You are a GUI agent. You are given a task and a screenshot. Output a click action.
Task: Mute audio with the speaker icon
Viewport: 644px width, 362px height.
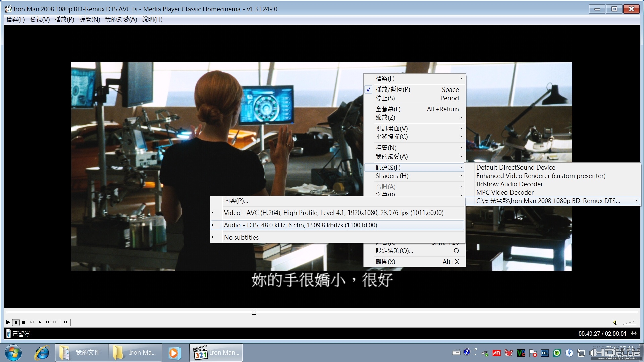click(615, 322)
